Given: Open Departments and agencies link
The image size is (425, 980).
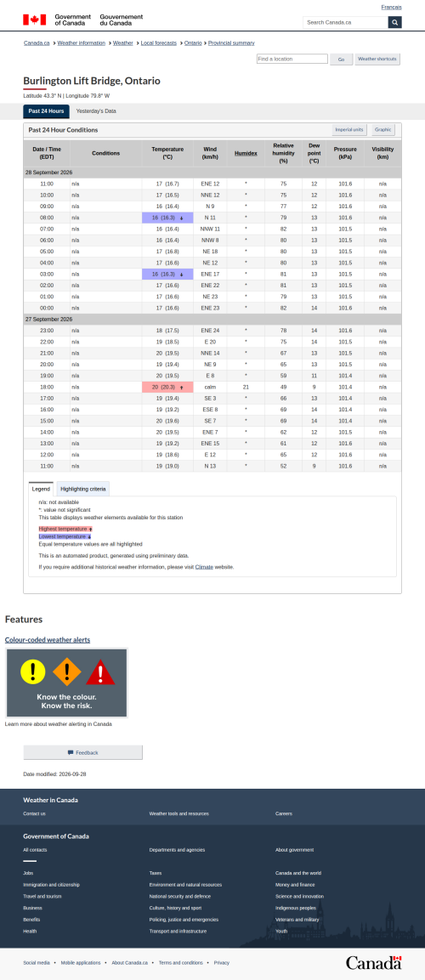Looking at the screenshot, I should click(x=177, y=850).
